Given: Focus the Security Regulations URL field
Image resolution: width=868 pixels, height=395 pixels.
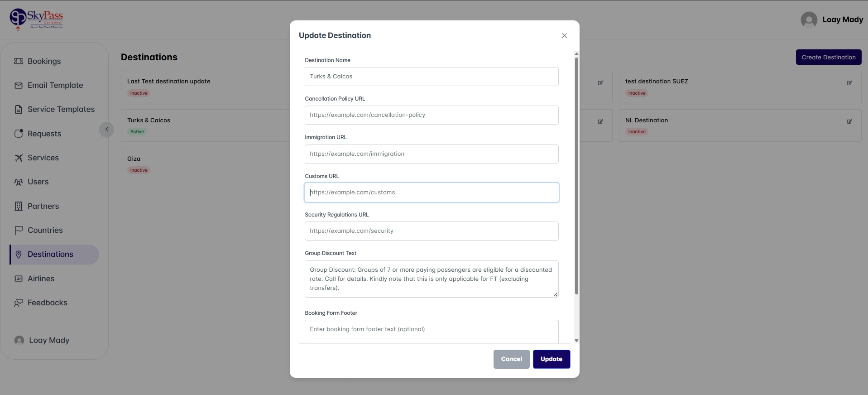Looking at the screenshot, I should tap(432, 231).
